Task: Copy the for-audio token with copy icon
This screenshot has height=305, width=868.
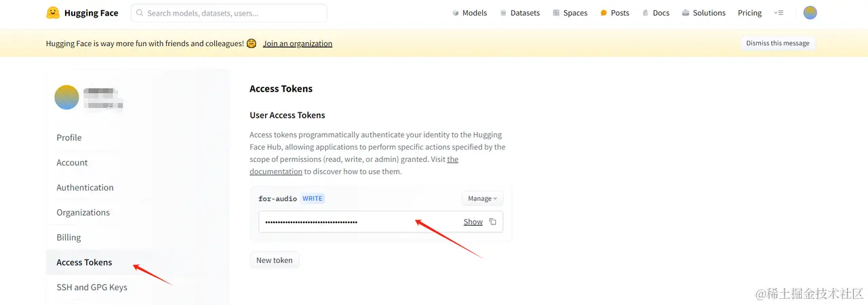Action: [x=493, y=222]
